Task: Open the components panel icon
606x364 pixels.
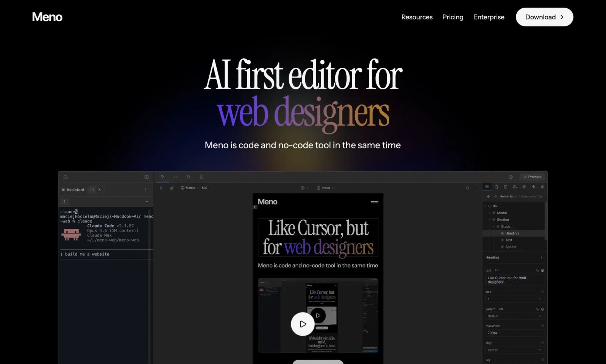Action: point(524,187)
